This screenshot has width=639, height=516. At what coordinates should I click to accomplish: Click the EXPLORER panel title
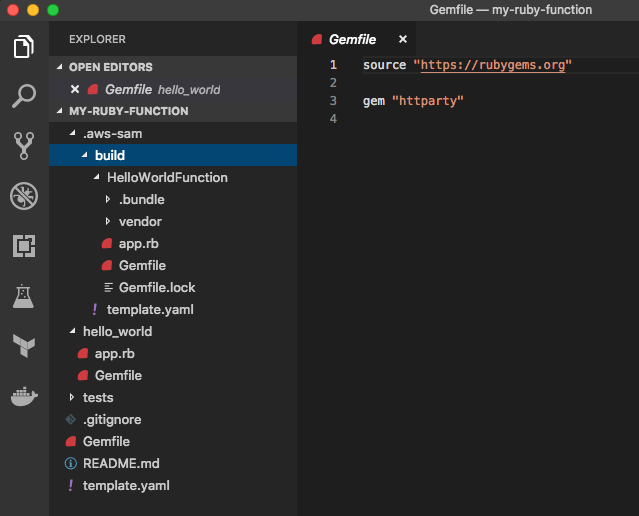click(97, 39)
